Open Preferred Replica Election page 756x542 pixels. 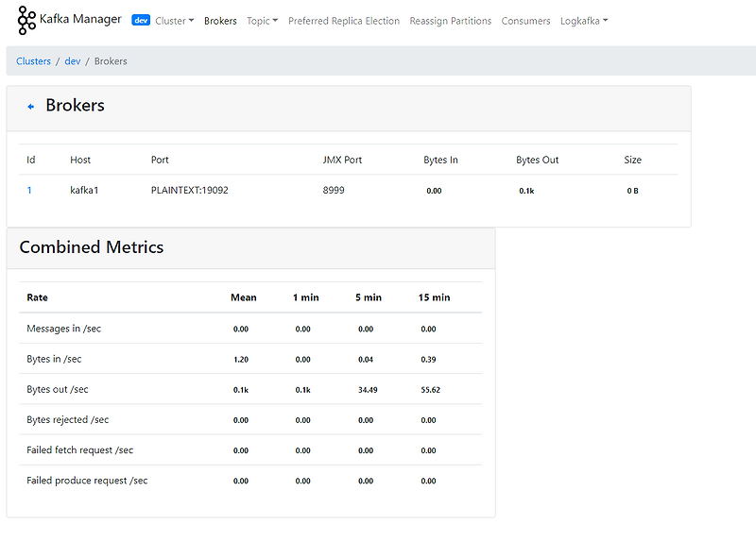point(344,21)
